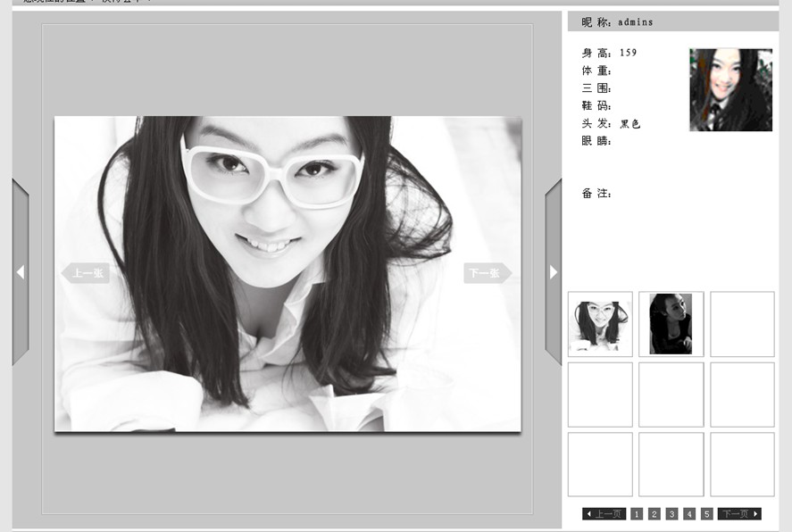Click the 备注 remarks label
The image size is (792, 532).
[x=596, y=194]
